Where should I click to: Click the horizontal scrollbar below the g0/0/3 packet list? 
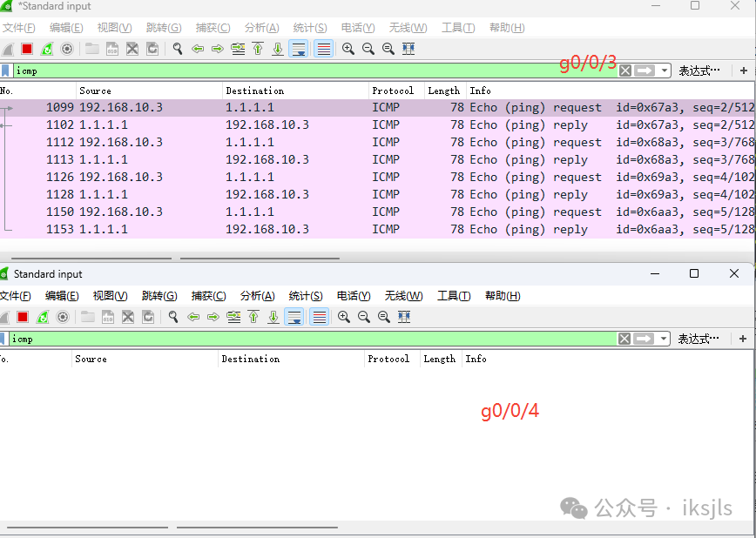pyautogui.click(x=260, y=259)
